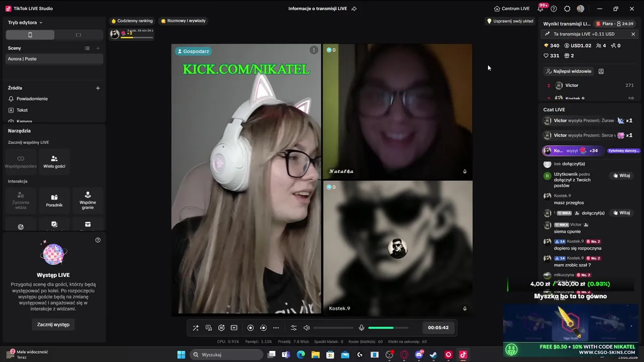Open the gift list icon beside Najlepsi widzowie
This screenshot has height=362, width=644.
coord(601,71)
